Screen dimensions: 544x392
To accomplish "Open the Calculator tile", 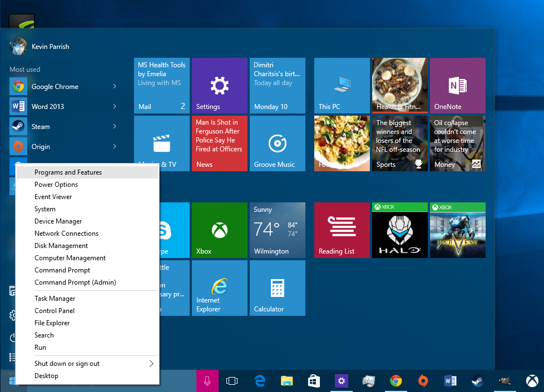I will click(277, 288).
